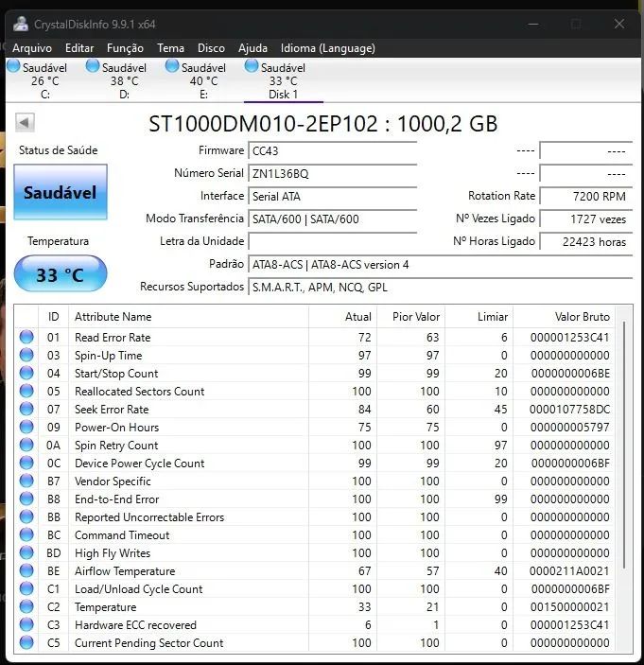Click the previous disk arrow button
This screenshot has width=644, height=665.
pyautogui.click(x=25, y=123)
